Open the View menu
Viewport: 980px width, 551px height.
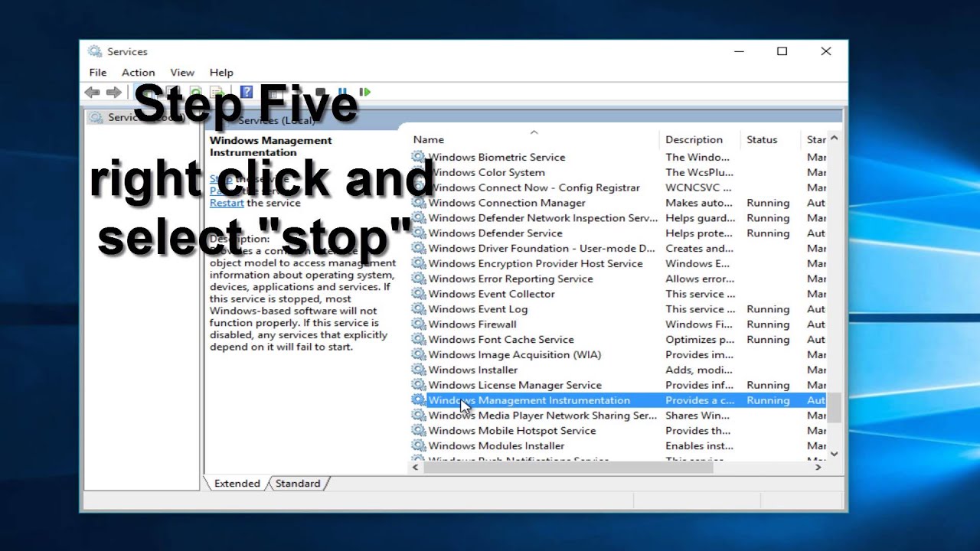point(182,73)
